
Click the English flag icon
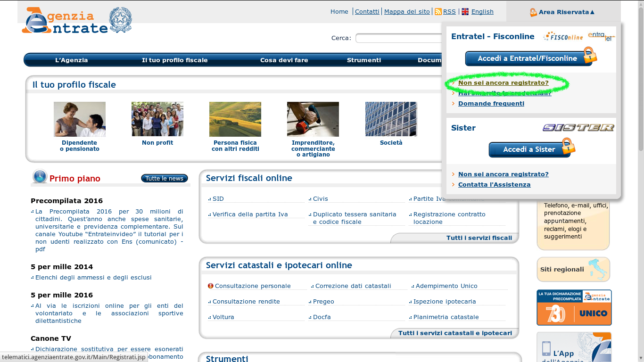465,12
